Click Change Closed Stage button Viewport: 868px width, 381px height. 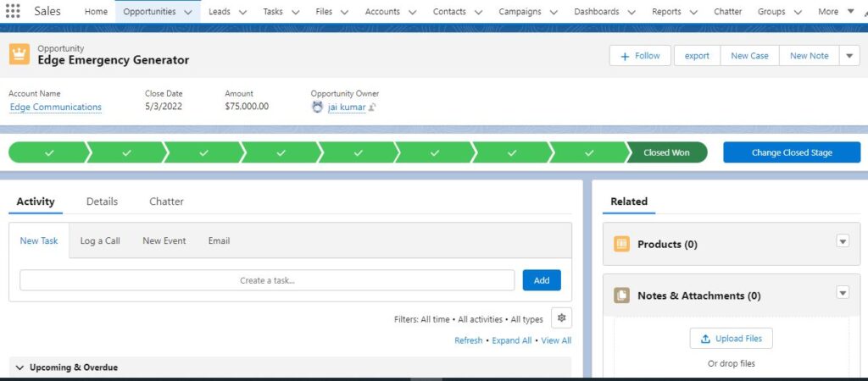pyautogui.click(x=792, y=152)
